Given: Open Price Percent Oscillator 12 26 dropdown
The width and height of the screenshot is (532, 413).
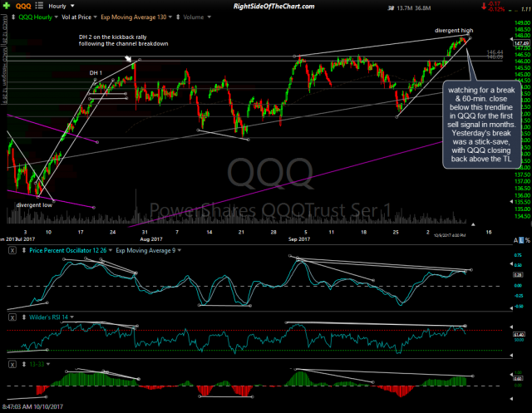Looking at the screenshot, I should coord(111,251).
